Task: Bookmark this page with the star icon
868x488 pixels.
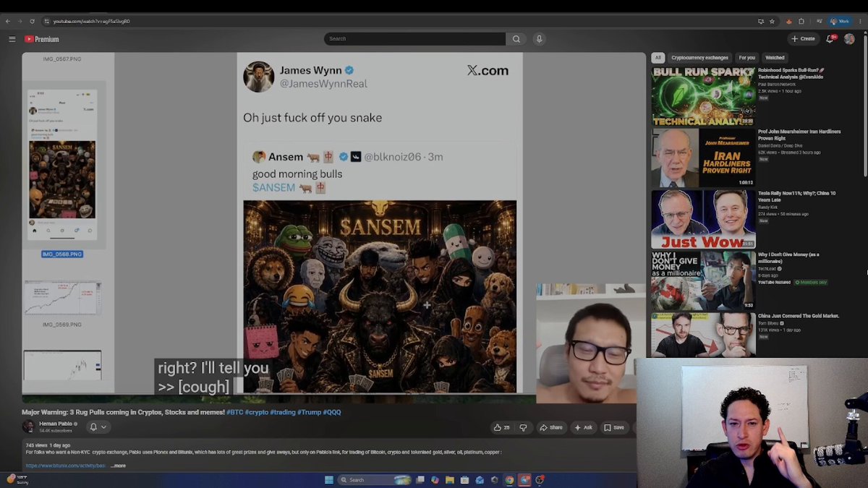Action: click(772, 21)
